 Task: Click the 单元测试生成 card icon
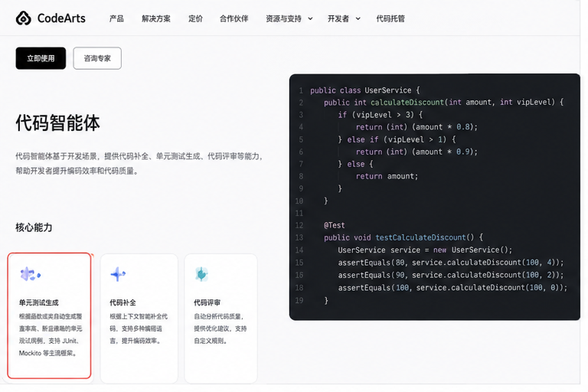coord(30,274)
